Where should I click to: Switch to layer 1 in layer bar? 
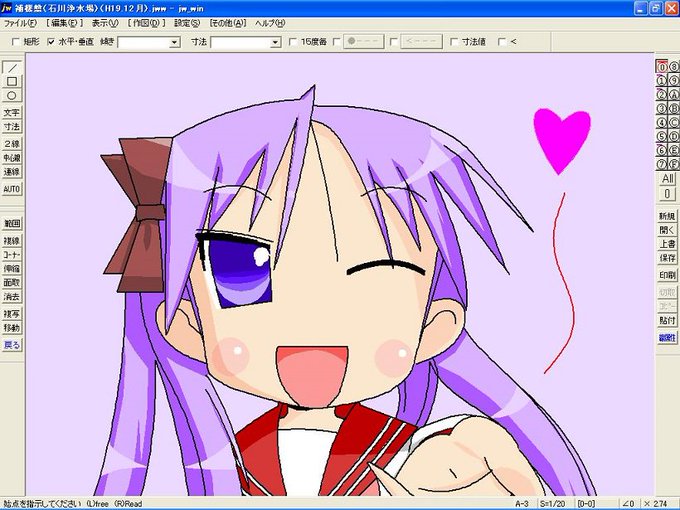point(661,81)
